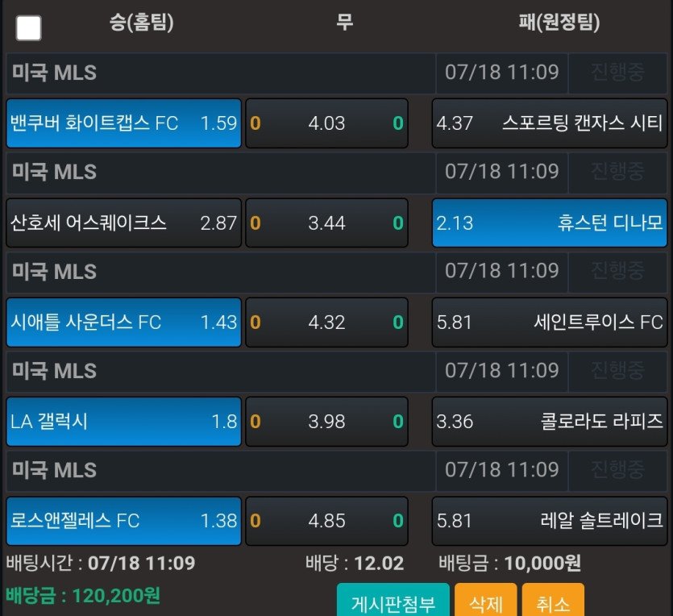Pick the 4.85 draw odds option
Screen dimensions: 673x616
[x=326, y=521]
